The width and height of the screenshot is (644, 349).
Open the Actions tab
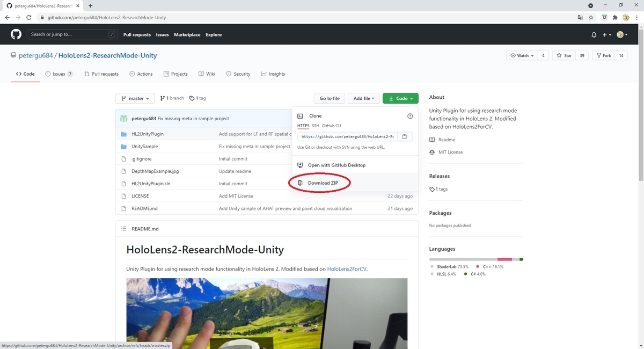tap(141, 74)
